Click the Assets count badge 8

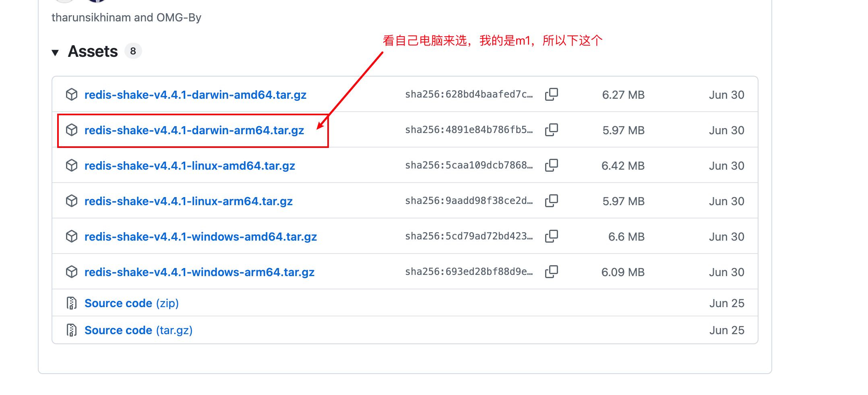(x=133, y=51)
